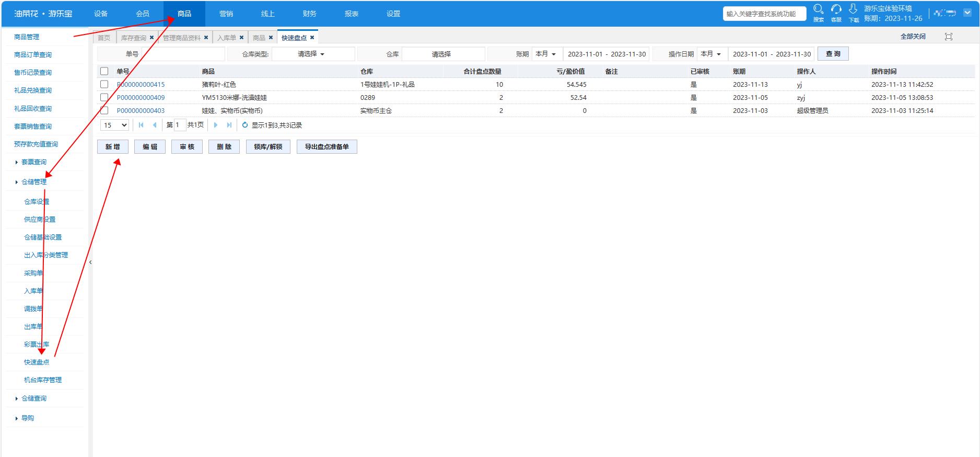Open 仓库设置 in the sidebar

[x=37, y=202]
